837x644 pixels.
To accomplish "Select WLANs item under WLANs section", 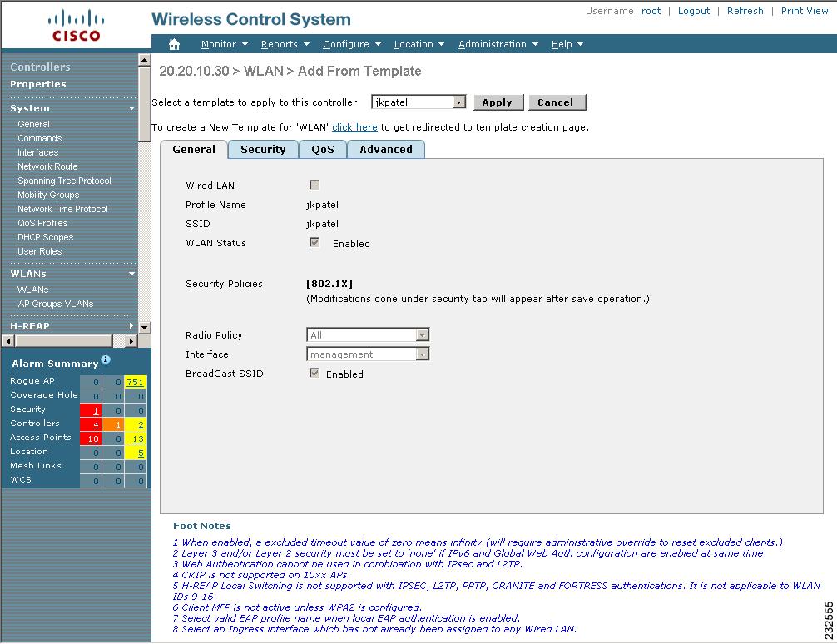I will tap(32, 290).
